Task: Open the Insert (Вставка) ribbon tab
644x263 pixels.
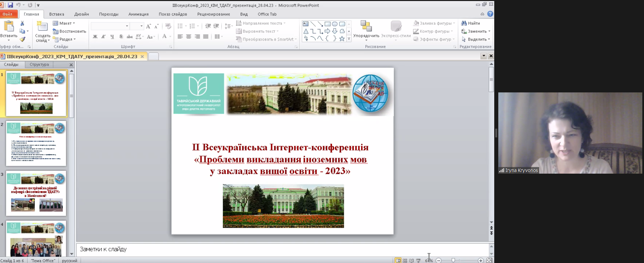Action: [56, 14]
